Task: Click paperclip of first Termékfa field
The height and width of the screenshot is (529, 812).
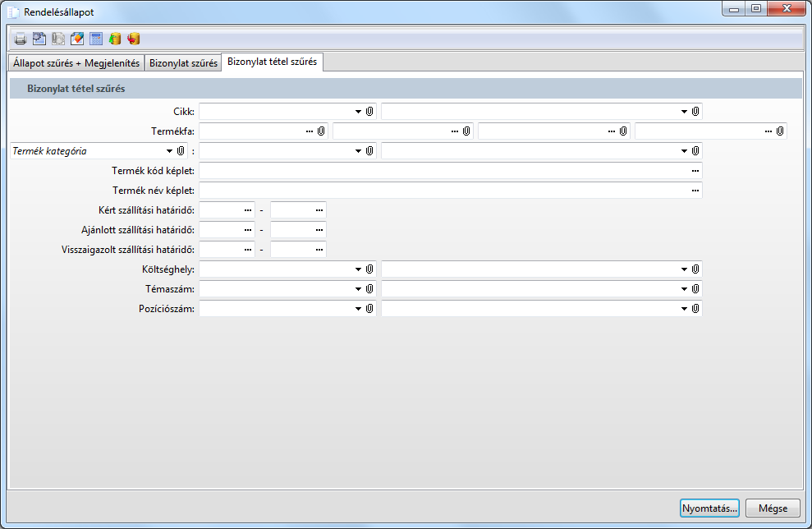Action: pos(321,131)
